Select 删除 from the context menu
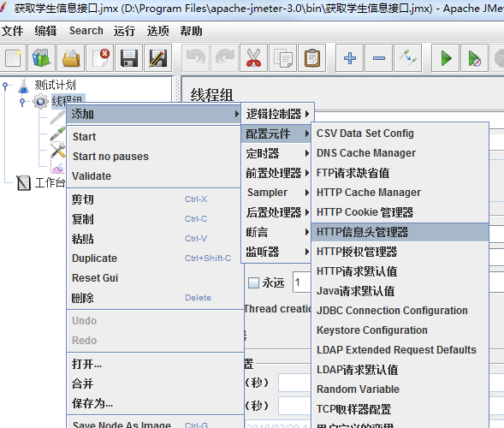The image size is (504, 428). pyautogui.click(x=154, y=298)
